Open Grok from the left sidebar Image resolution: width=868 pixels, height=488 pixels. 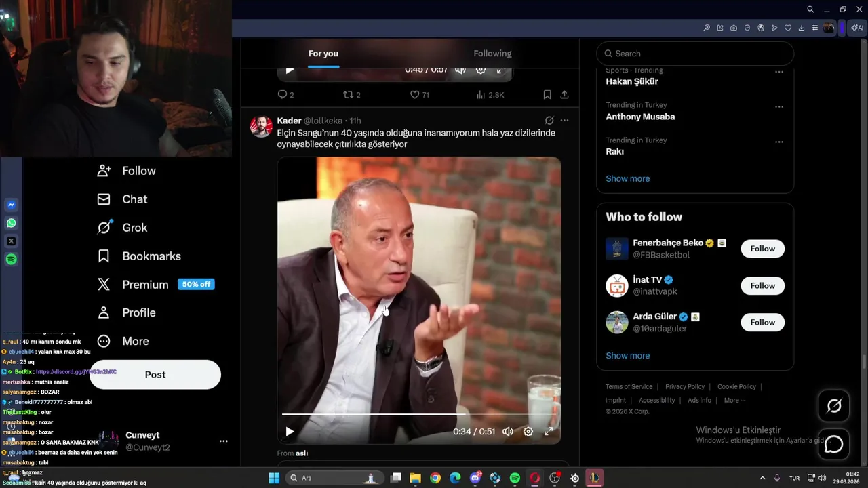coord(122,228)
